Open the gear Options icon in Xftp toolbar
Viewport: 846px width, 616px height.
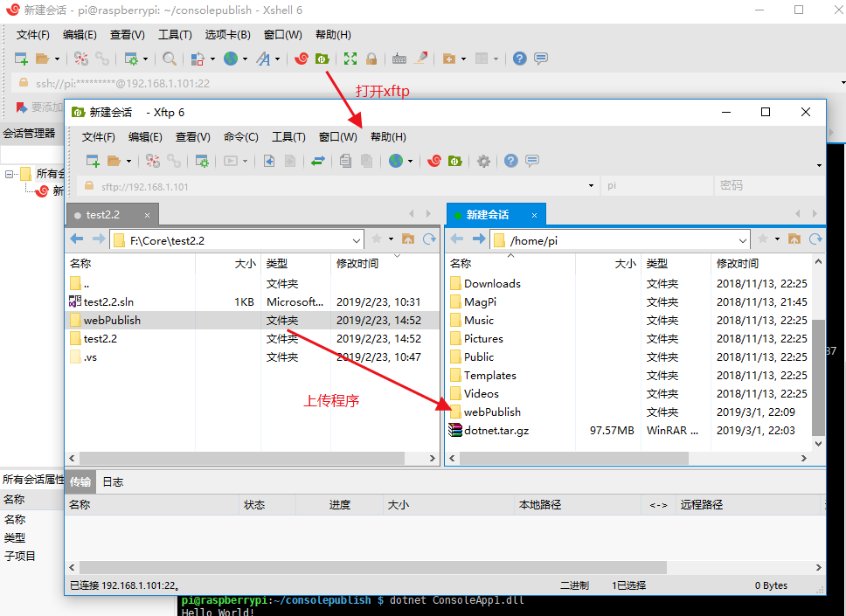coord(483,161)
